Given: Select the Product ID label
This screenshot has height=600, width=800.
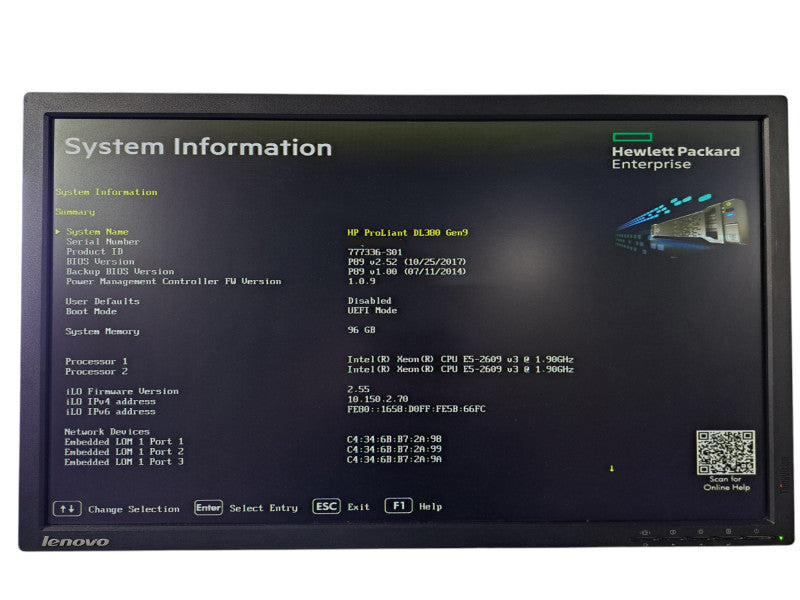Looking at the screenshot, I should (94, 252).
